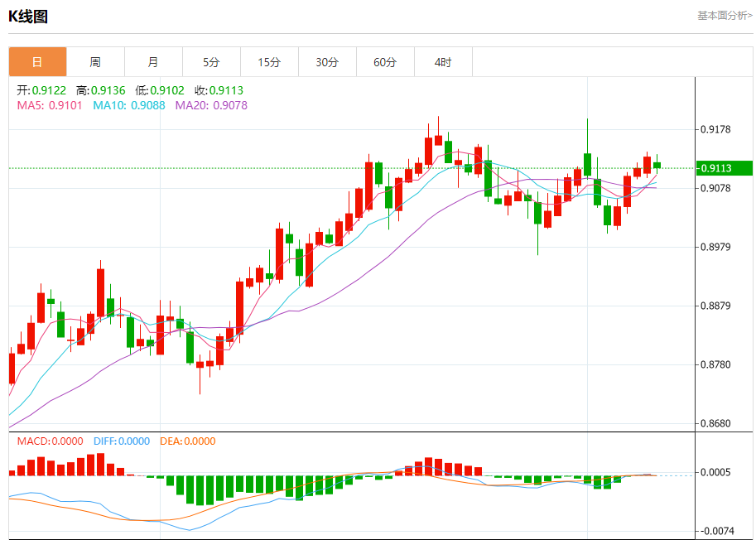
Task: Click the 开:0.9122 open value
Action: pos(41,90)
